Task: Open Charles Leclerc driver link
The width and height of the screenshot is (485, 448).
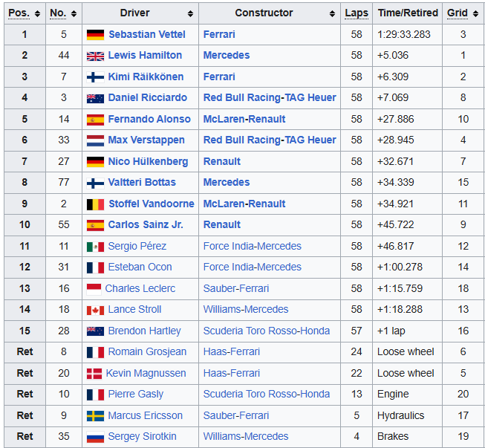Action: [140, 289]
